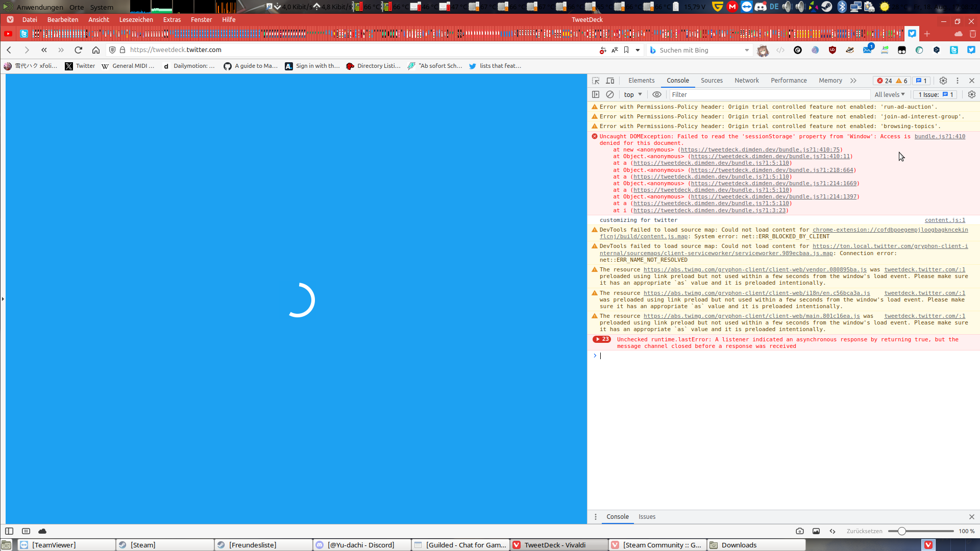Click the eye icon to create live expression
This screenshot has height=551, width=980.
(656, 94)
